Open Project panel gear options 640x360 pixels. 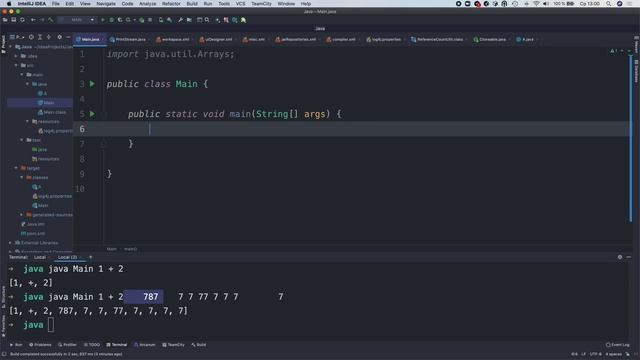(x=60, y=37)
